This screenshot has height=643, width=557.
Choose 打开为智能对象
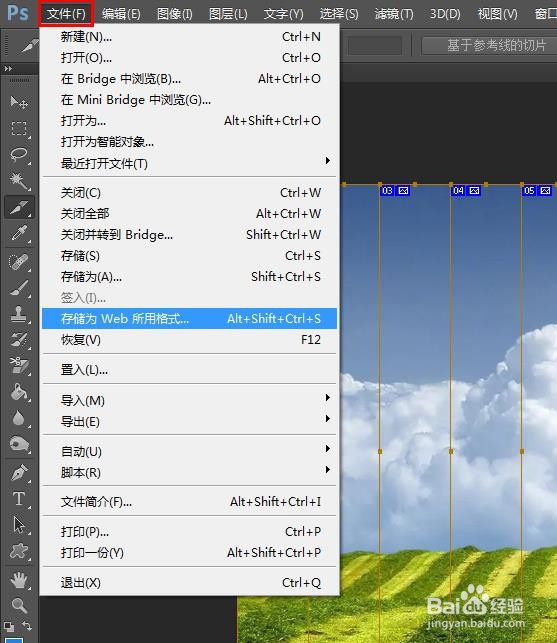189,142
